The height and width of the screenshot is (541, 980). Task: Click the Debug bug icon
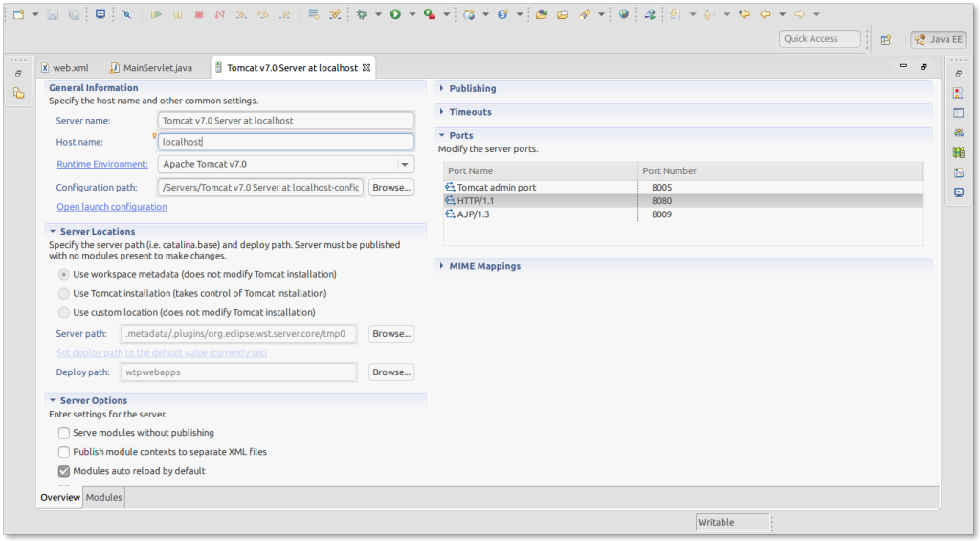tap(362, 14)
